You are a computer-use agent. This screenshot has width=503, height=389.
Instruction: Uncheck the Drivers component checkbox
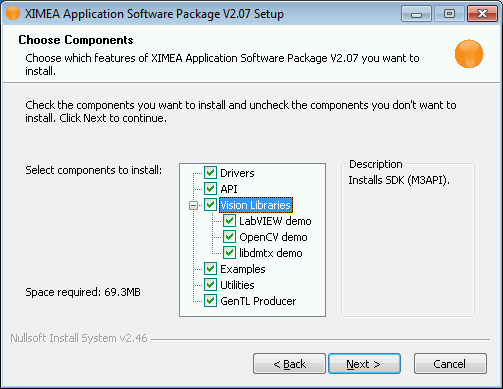(210, 173)
